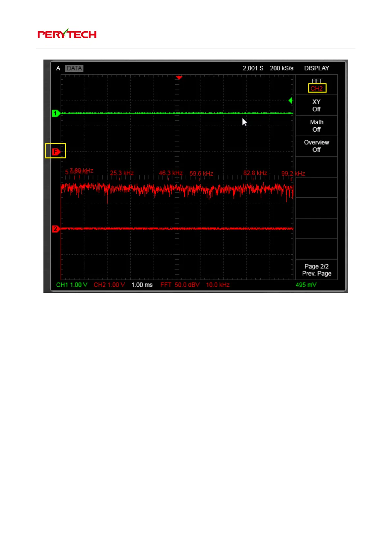The image size is (392, 554).
Task: Select the channel 1 green marker
Action: tap(56, 113)
